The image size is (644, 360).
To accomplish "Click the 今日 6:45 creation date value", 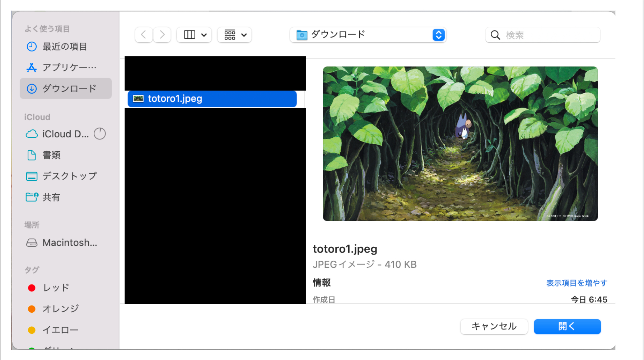I will tap(589, 300).
